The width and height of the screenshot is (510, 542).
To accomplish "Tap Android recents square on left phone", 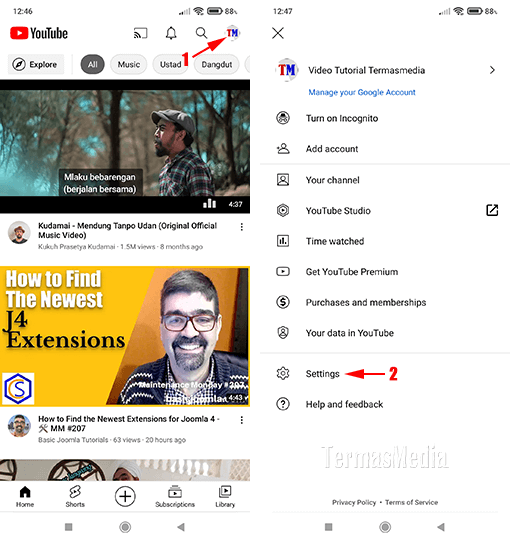I will pos(68,527).
